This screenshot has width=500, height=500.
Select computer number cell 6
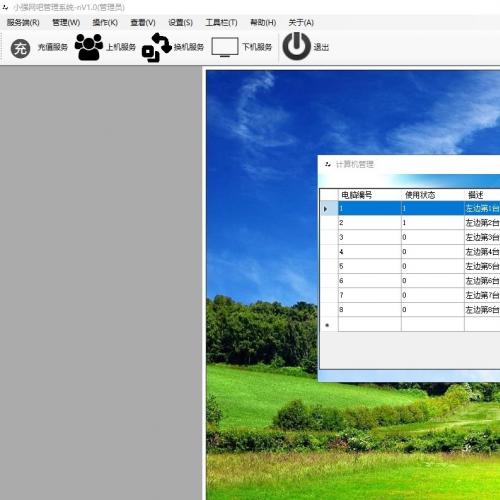click(370, 281)
